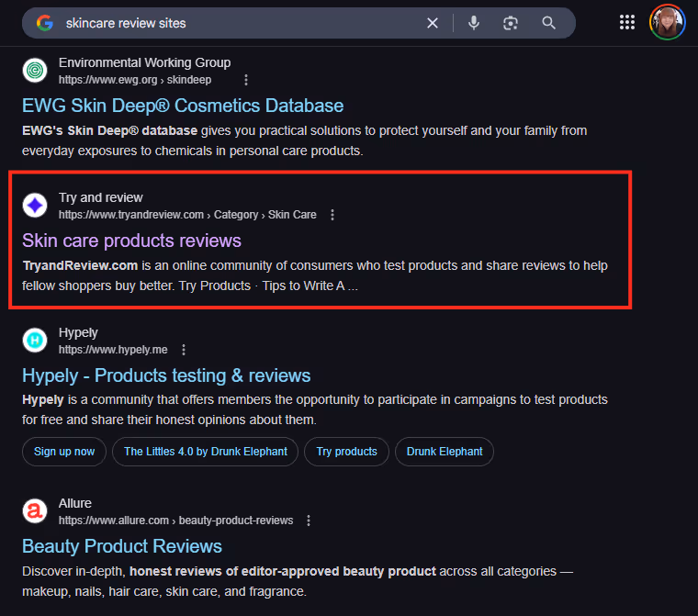Open Skin care products reviews link
The height and width of the screenshot is (616, 698).
click(131, 241)
